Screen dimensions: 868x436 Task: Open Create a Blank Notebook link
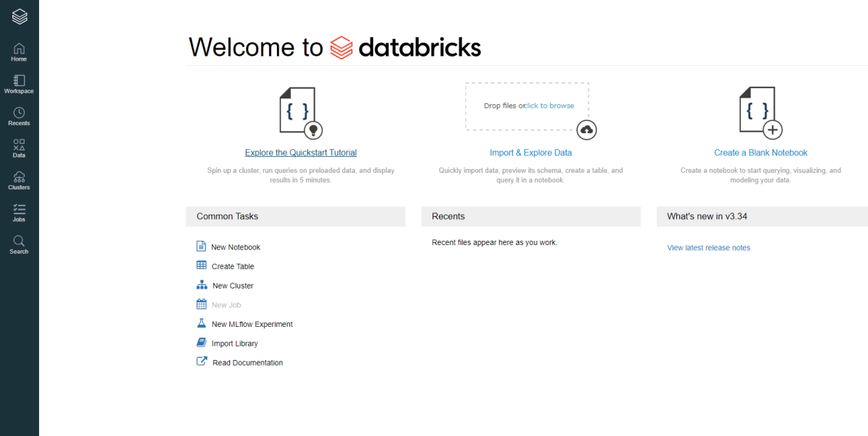(x=761, y=153)
